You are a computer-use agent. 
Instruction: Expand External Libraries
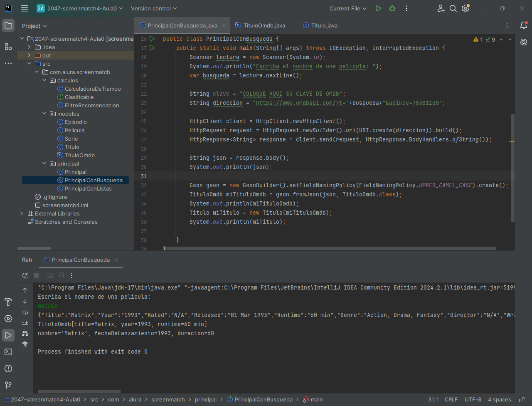tap(22, 213)
